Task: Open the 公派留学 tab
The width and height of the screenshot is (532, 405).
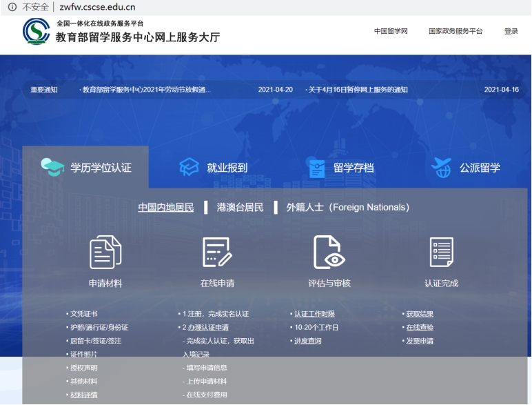Action: coord(466,168)
